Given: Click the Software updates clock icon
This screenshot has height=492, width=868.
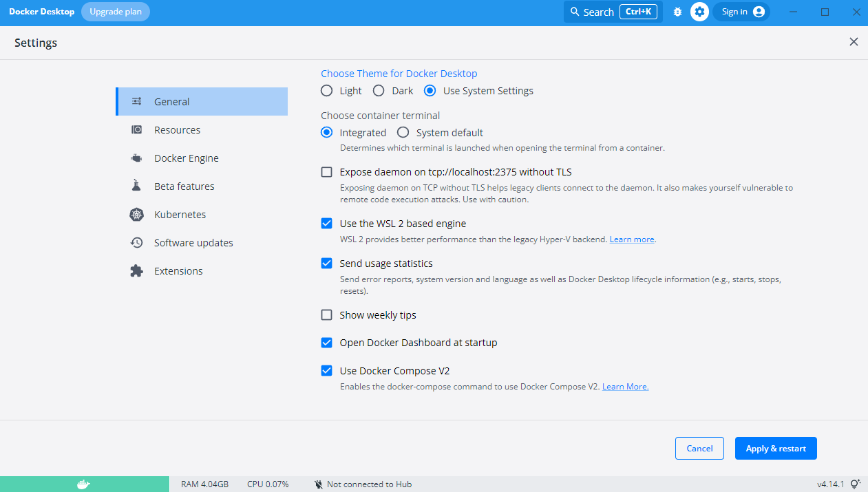Looking at the screenshot, I should click(x=136, y=243).
